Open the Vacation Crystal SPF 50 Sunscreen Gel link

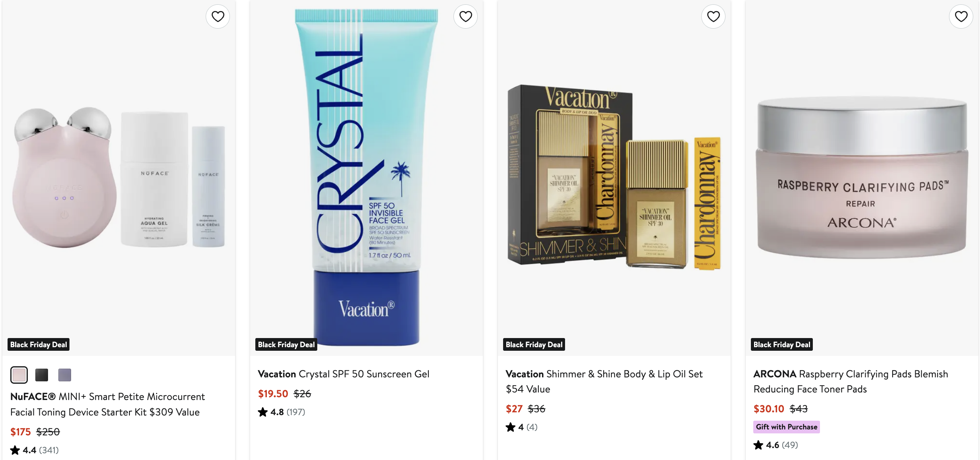343,374
